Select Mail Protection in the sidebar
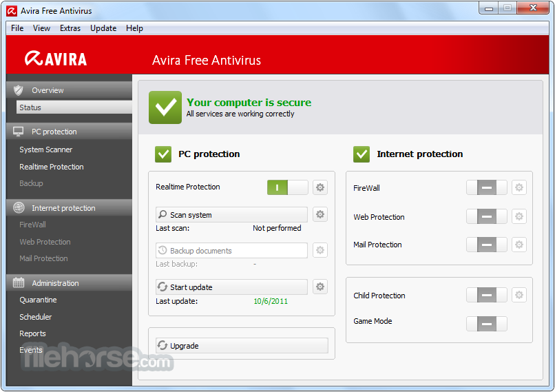 43,258
